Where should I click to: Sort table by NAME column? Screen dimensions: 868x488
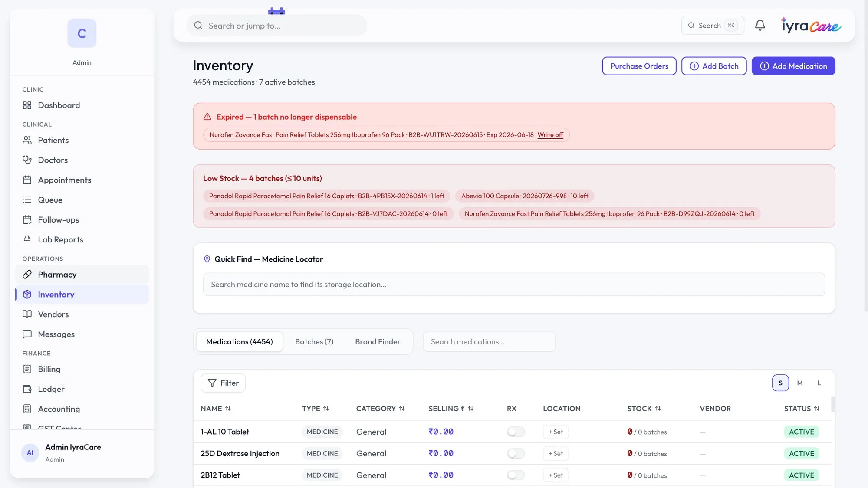tap(216, 409)
